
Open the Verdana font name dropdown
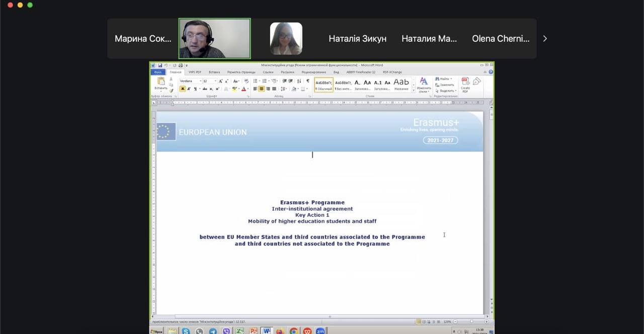click(x=200, y=81)
